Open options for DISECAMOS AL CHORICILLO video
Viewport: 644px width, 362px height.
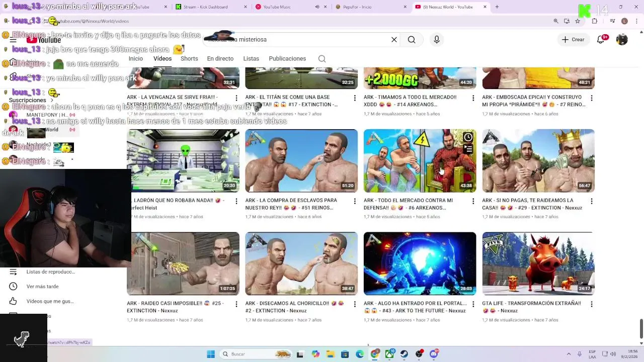[355, 304]
